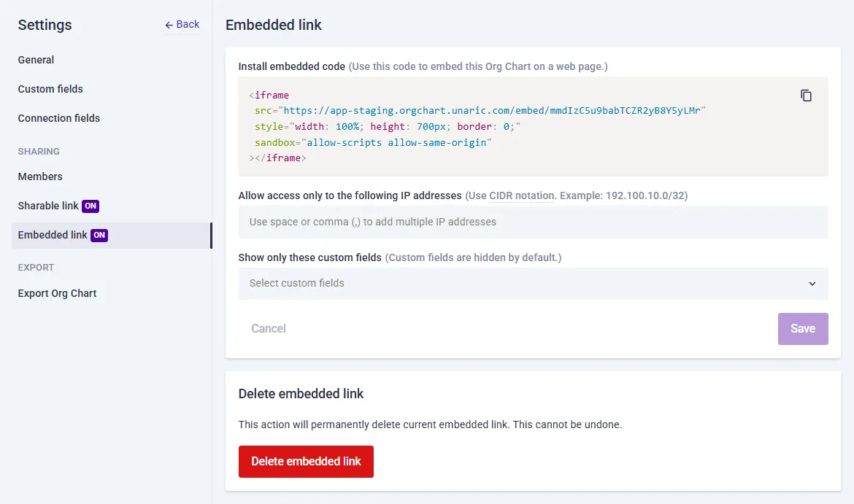Click the SHARING section header

pyautogui.click(x=39, y=151)
